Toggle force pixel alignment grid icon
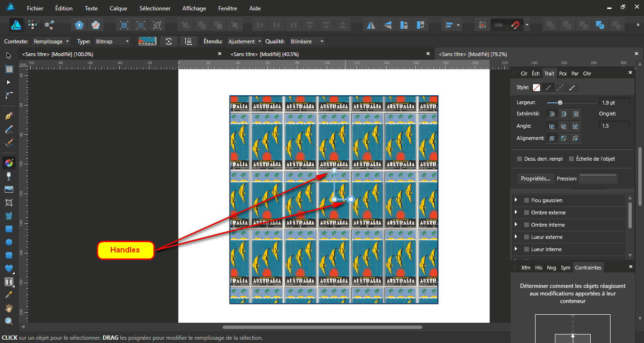The image size is (644, 343). [482, 25]
